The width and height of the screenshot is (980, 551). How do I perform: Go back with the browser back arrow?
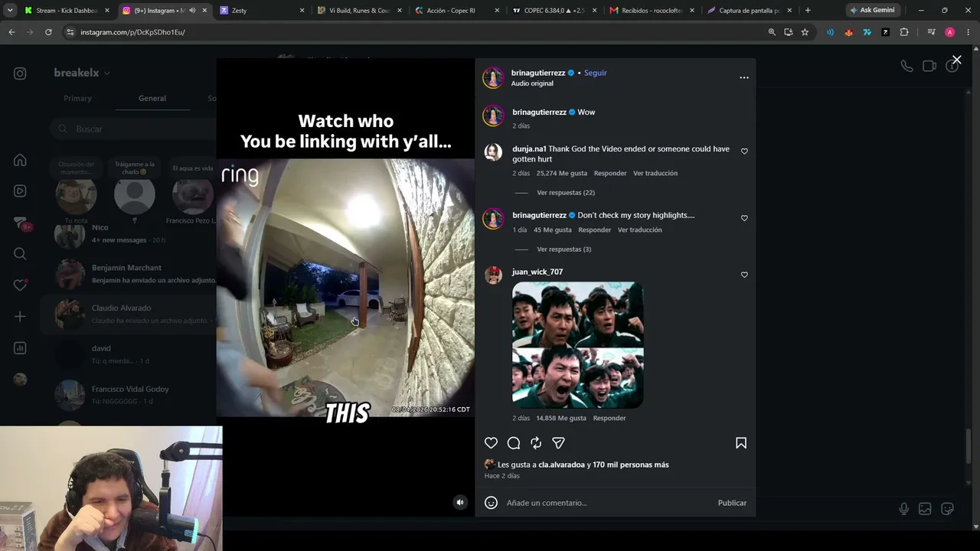(x=11, y=32)
